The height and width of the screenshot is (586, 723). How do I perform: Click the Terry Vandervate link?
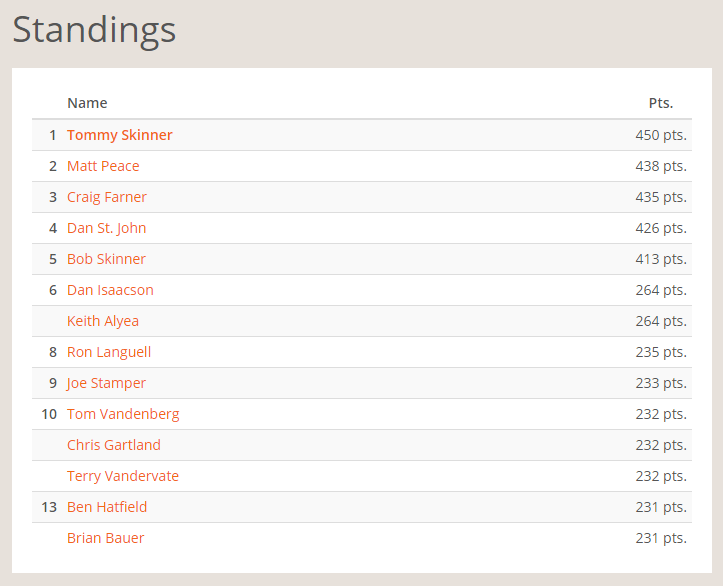pos(123,476)
